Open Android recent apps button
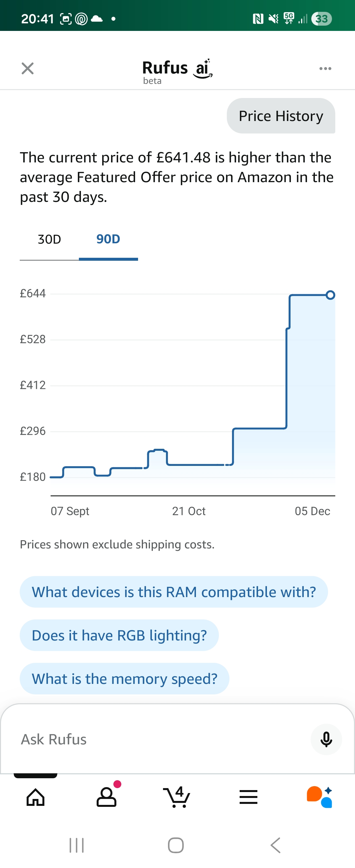The width and height of the screenshot is (355, 868). point(77,845)
